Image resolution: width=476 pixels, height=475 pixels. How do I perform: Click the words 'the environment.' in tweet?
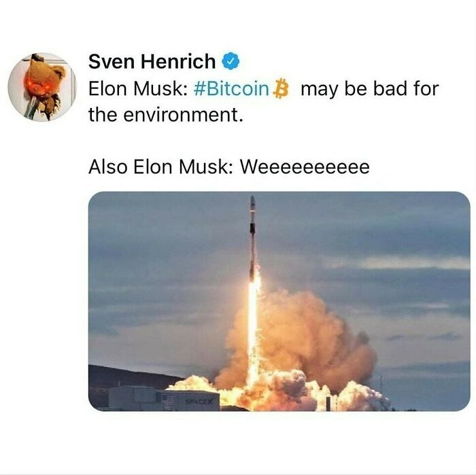pos(166,116)
